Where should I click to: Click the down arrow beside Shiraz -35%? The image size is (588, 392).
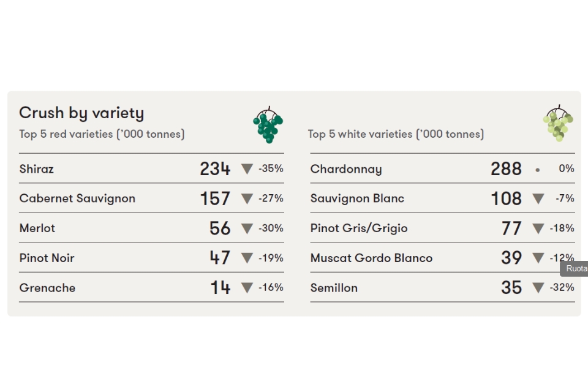coord(247,169)
